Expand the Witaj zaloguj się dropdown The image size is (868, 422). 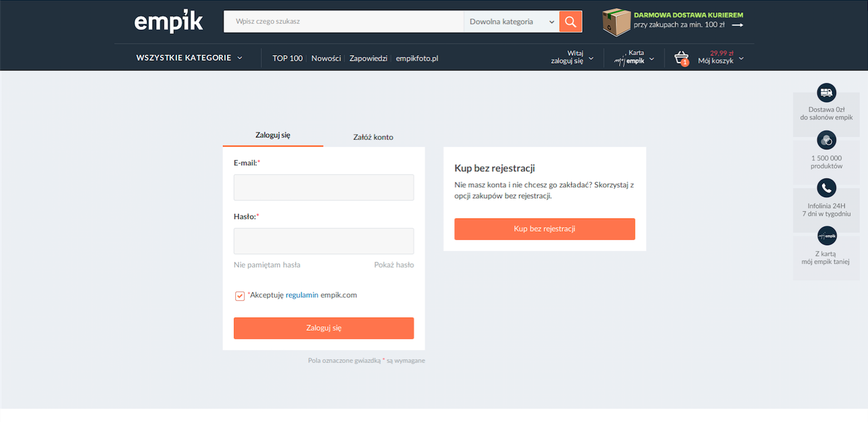(571, 57)
